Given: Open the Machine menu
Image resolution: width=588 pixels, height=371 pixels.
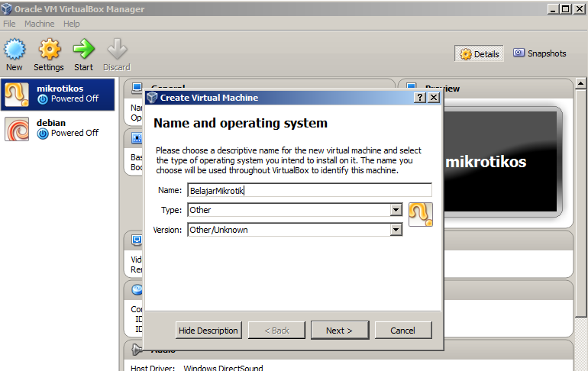Looking at the screenshot, I should point(40,24).
